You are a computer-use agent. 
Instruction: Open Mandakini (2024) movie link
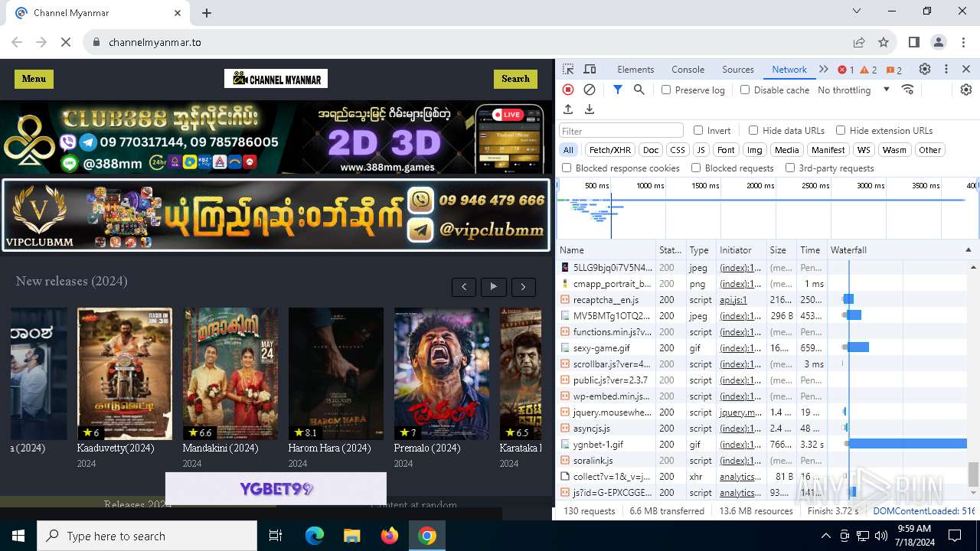tap(220, 448)
